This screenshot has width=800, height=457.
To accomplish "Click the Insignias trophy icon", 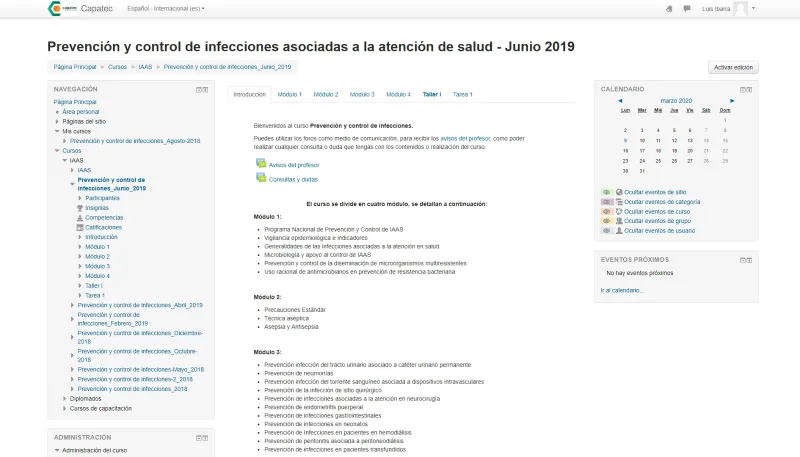I will click(80, 208).
